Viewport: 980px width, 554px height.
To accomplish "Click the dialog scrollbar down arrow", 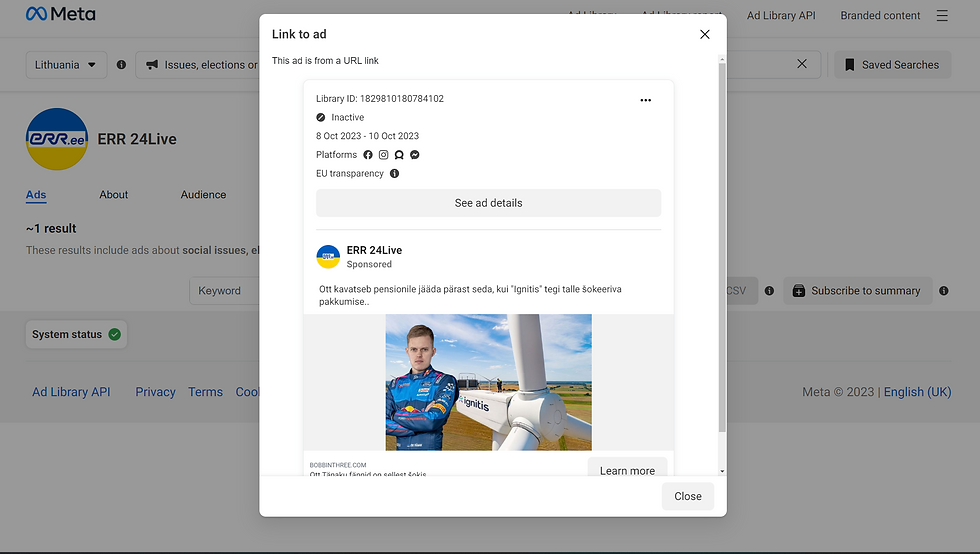I will 722,471.
